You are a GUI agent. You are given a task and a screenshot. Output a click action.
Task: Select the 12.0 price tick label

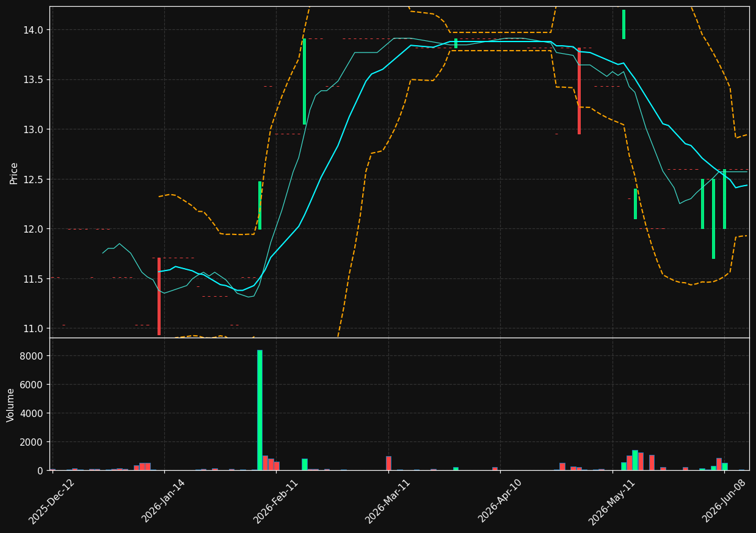(x=33, y=229)
